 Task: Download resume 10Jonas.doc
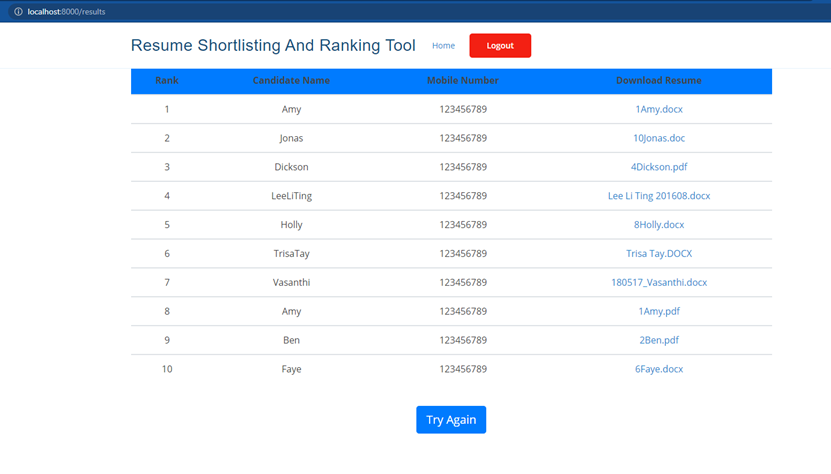[x=658, y=138]
